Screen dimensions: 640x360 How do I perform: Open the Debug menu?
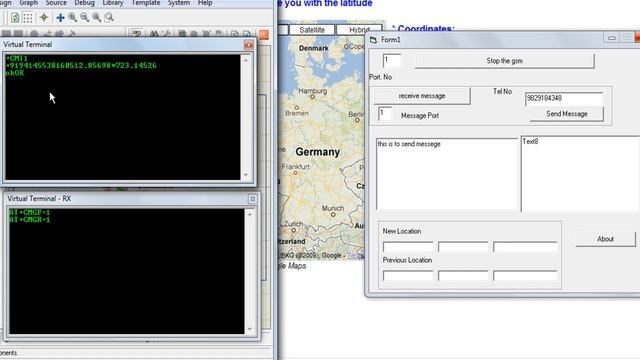pyautogui.click(x=84, y=3)
